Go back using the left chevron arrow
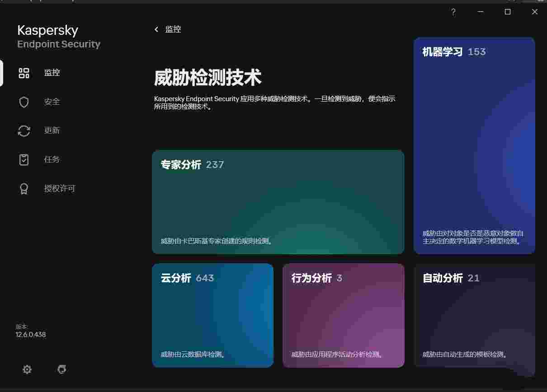Image resolution: width=547 pixels, height=392 pixels. click(x=156, y=29)
